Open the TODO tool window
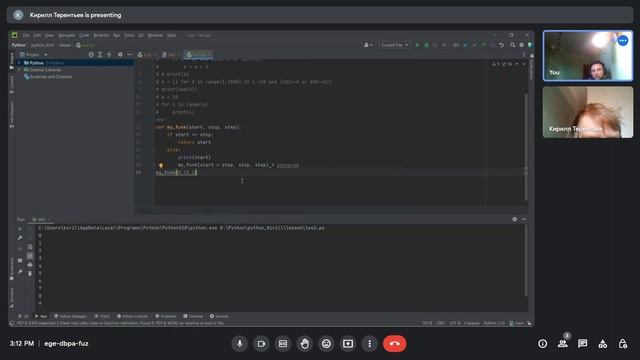This screenshot has height=360, width=640. [102, 316]
